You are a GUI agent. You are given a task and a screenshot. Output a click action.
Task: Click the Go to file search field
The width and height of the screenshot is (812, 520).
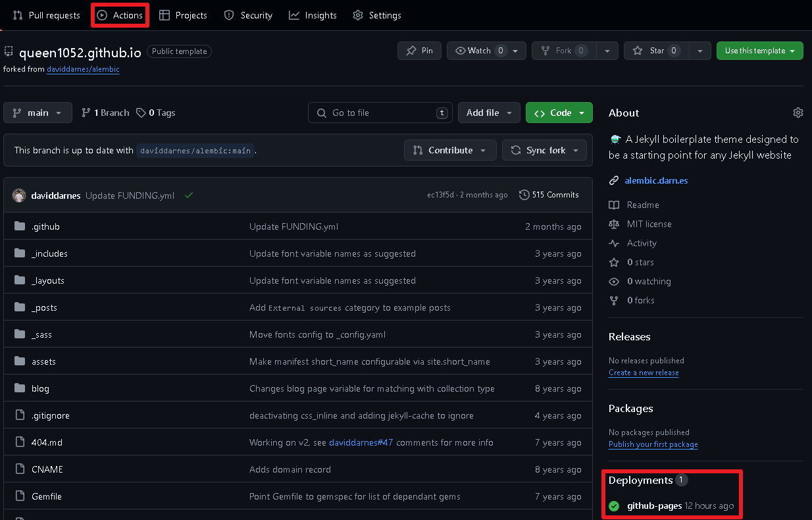(380, 113)
